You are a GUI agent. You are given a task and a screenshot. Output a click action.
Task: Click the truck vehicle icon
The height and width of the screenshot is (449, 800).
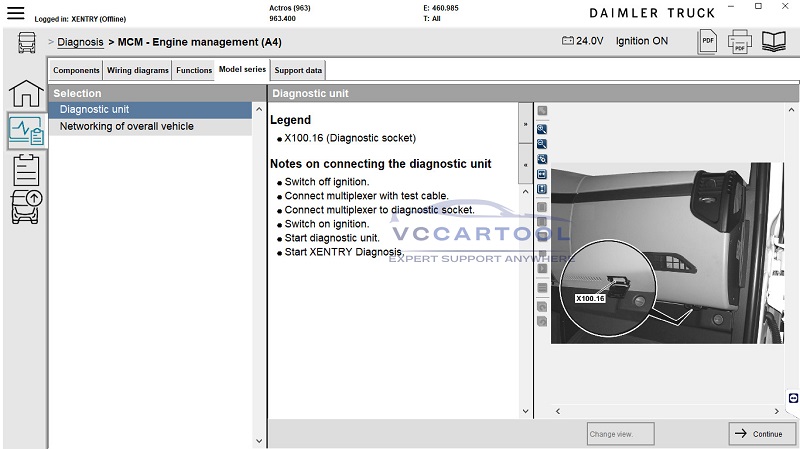(x=27, y=42)
